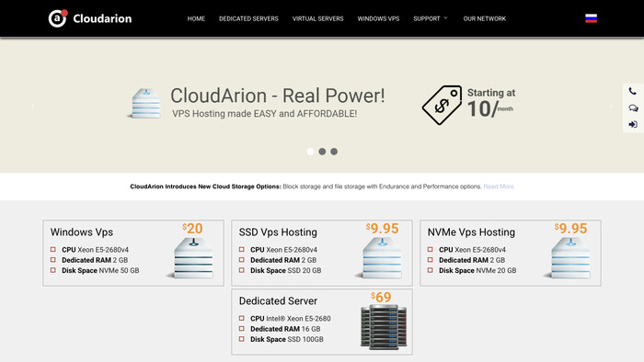The height and width of the screenshot is (362, 644).
Task: Click Windows Vps 'CPU Xeon E5-2680v4' text
Action: pos(95,250)
